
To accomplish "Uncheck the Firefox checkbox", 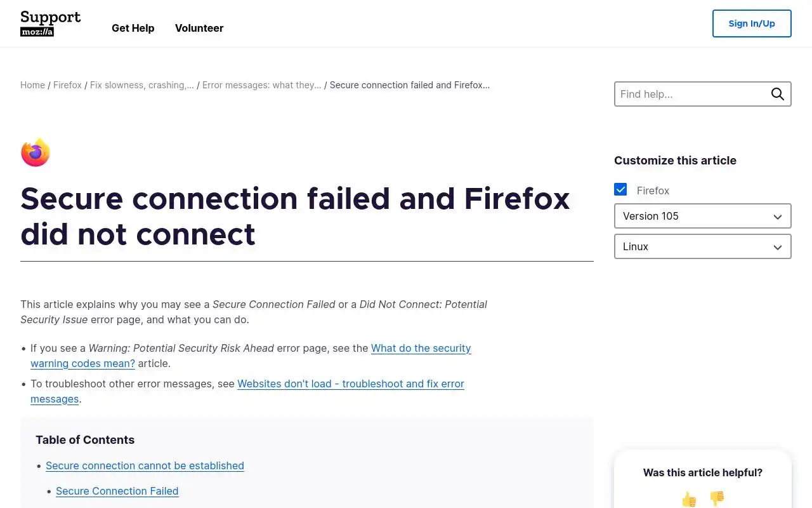I will pyautogui.click(x=620, y=190).
